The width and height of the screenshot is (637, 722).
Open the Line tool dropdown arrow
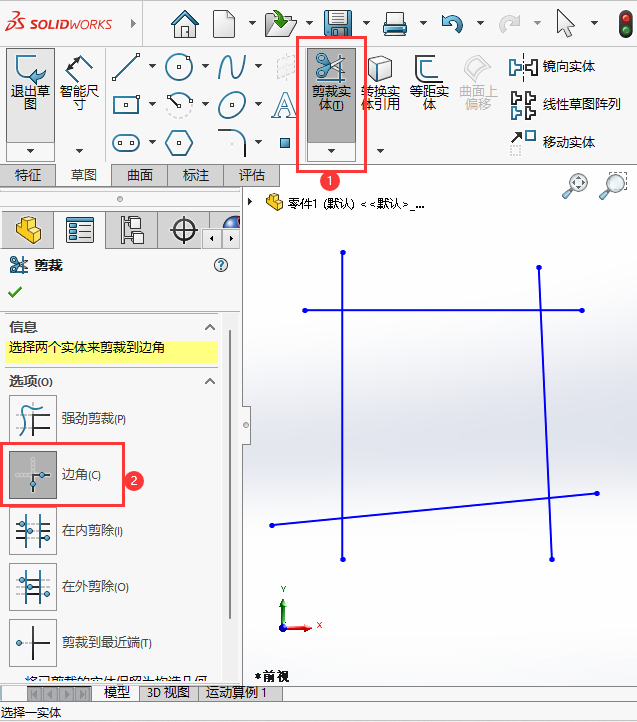coord(152,66)
